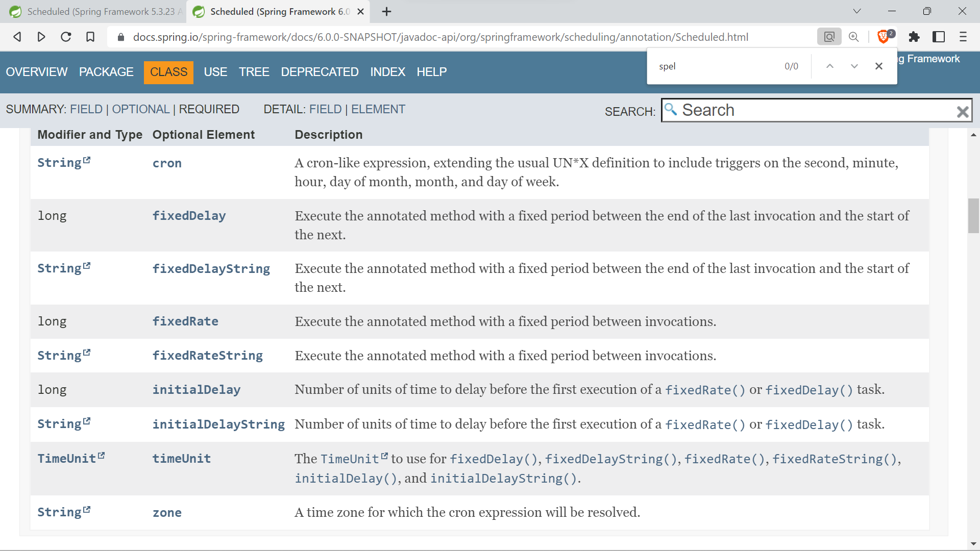Click the Javadoc search magnifier icon
980x551 pixels.
click(x=671, y=109)
